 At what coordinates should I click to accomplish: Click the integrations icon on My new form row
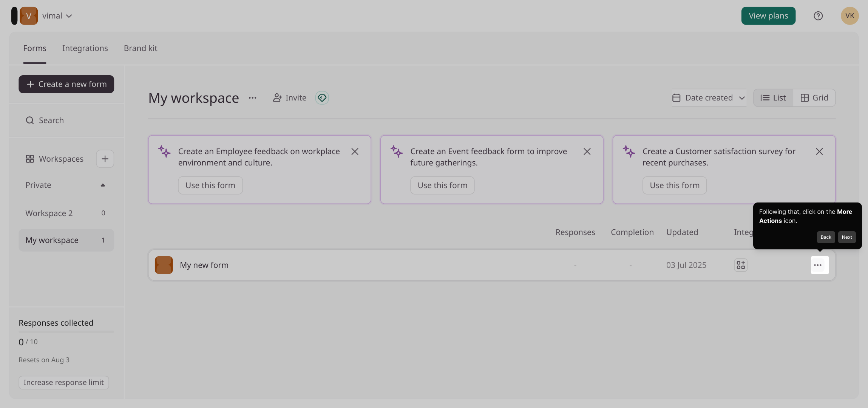pyautogui.click(x=741, y=265)
